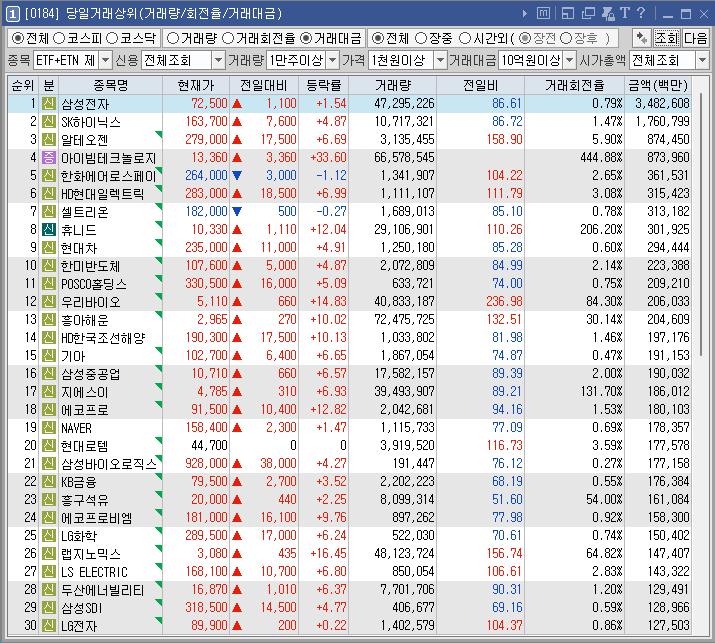The height and width of the screenshot is (643, 715).
Task: Click the market badge icon for 삼성전자
Action: tap(49, 104)
